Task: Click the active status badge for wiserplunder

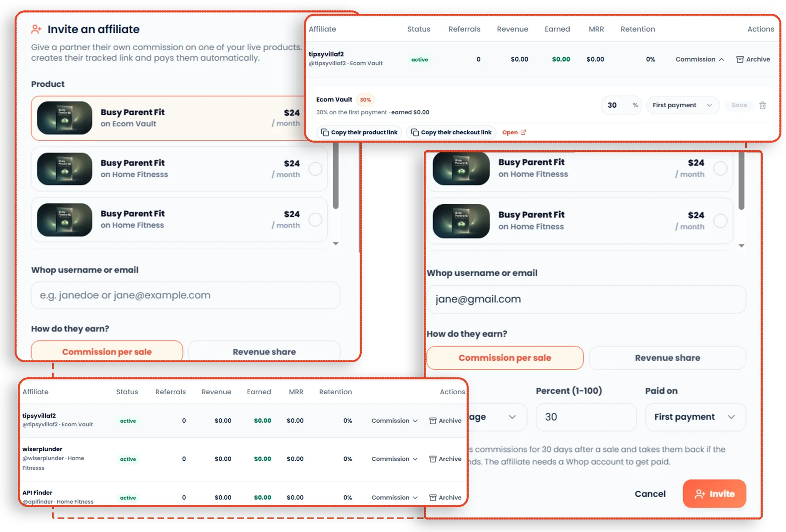Action: pos(128,459)
